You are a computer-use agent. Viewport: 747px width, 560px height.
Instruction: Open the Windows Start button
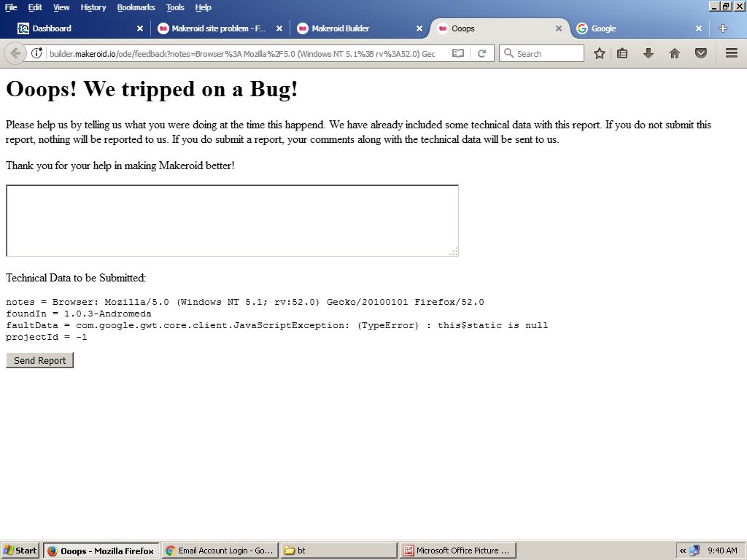click(x=20, y=551)
